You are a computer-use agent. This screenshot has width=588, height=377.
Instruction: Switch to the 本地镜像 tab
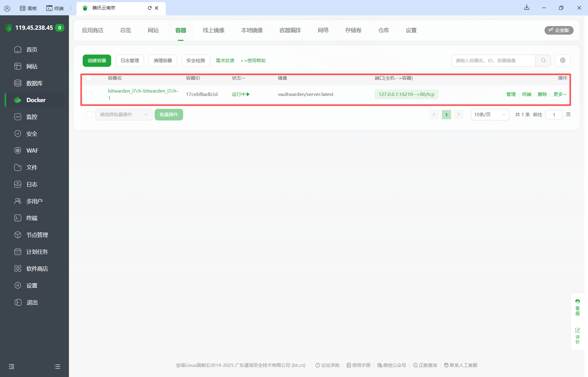tap(252, 30)
